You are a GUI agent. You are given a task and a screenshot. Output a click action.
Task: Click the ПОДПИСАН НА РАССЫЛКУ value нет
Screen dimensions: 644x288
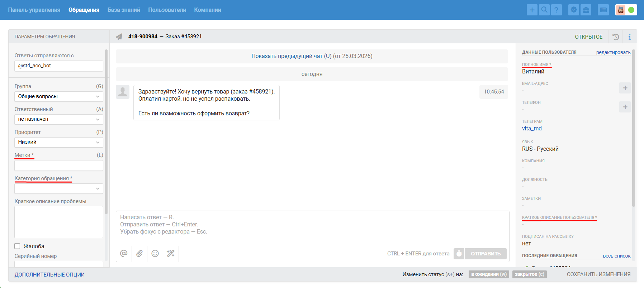(x=526, y=244)
